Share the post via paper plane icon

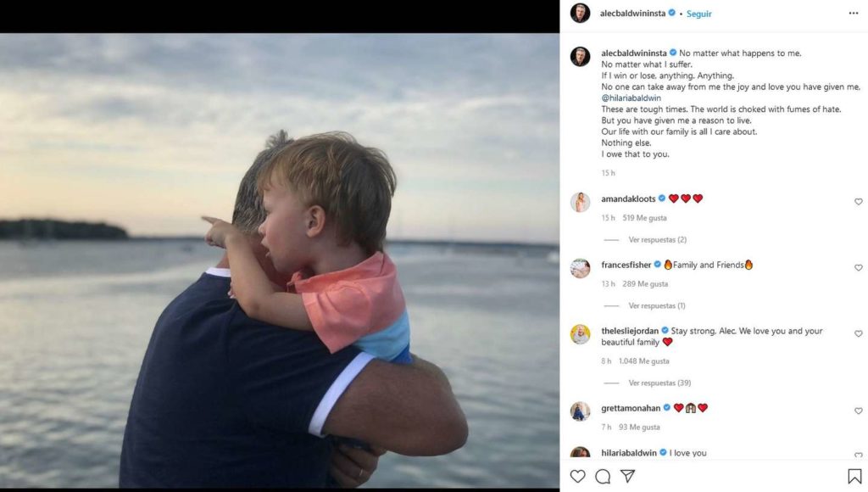(x=628, y=476)
